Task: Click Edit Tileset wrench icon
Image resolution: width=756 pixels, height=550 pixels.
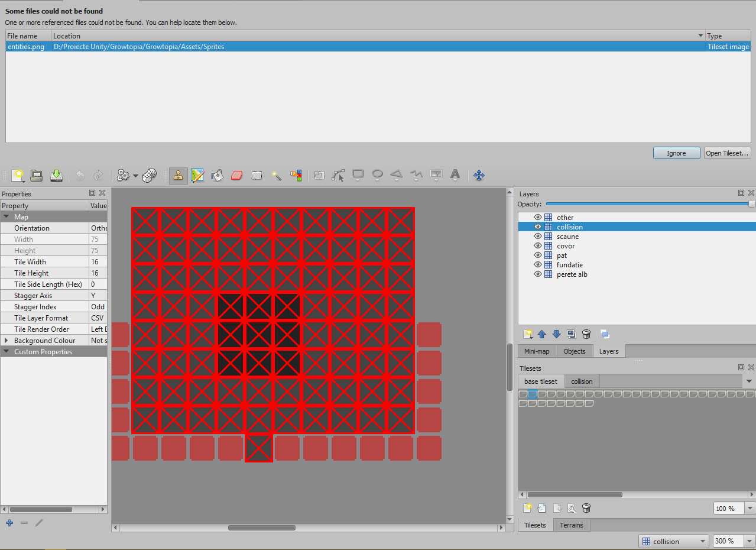Action: click(x=572, y=508)
